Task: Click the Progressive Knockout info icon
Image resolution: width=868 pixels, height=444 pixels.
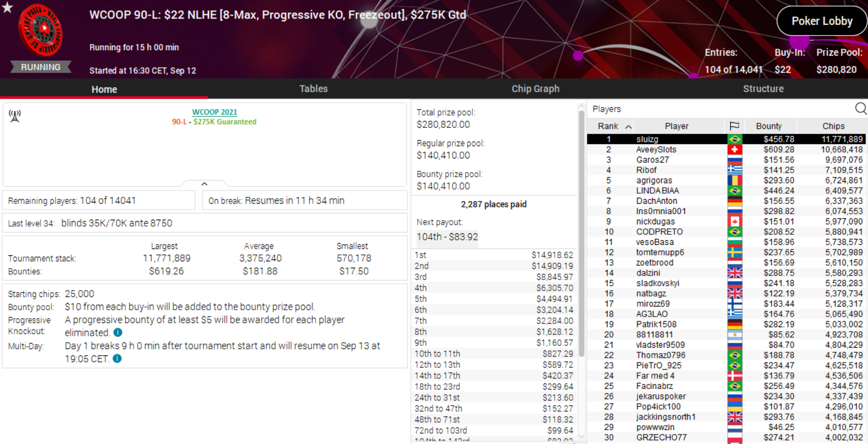Action: point(118,333)
